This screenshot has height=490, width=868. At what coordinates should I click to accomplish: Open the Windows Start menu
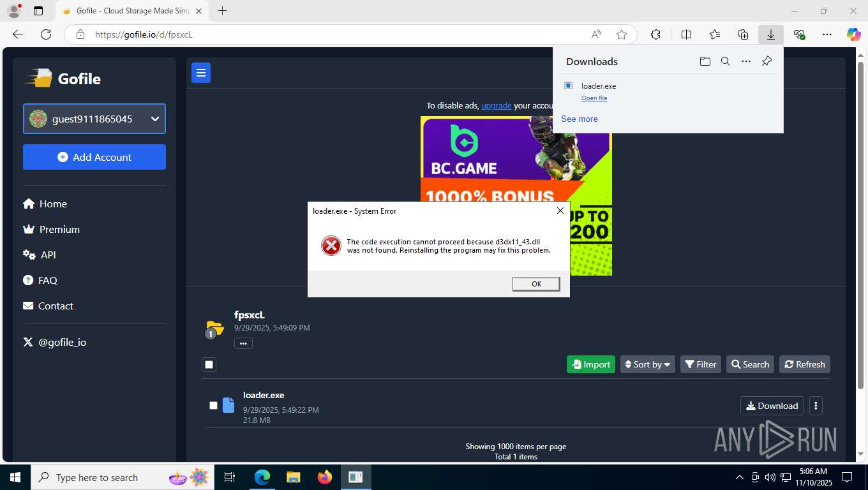click(x=15, y=477)
